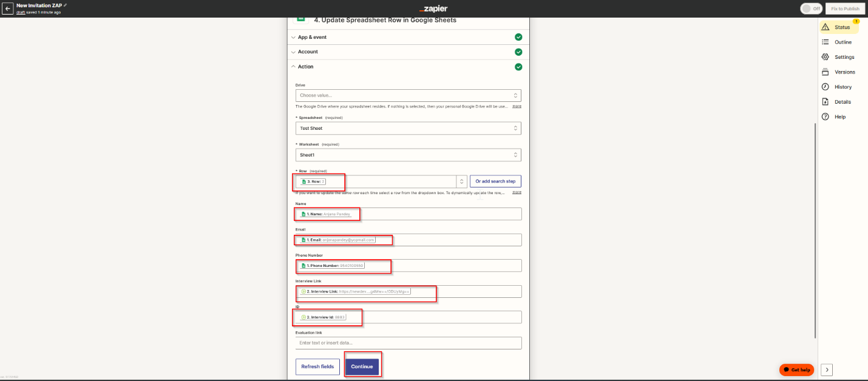Click '2. Interview Id' mapped pill

[x=323, y=317]
